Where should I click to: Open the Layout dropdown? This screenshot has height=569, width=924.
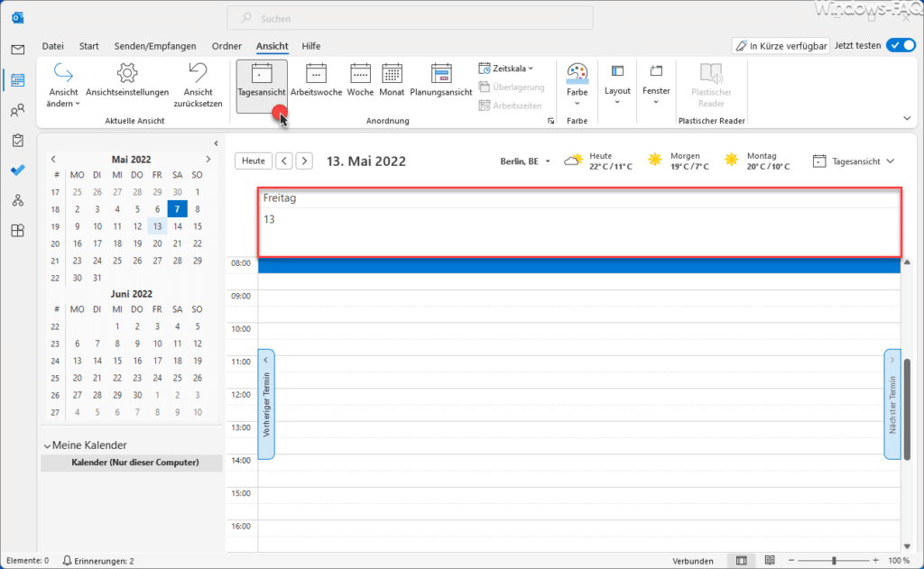[x=617, y=85]
